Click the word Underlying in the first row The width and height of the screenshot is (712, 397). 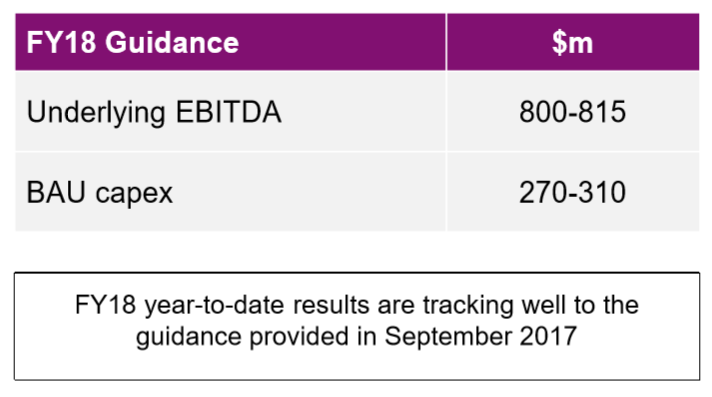click(96, 112)
